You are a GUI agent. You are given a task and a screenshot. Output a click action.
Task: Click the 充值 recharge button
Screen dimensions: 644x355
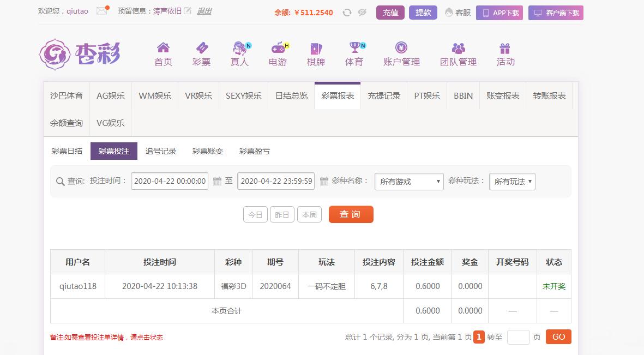(390, 13)
